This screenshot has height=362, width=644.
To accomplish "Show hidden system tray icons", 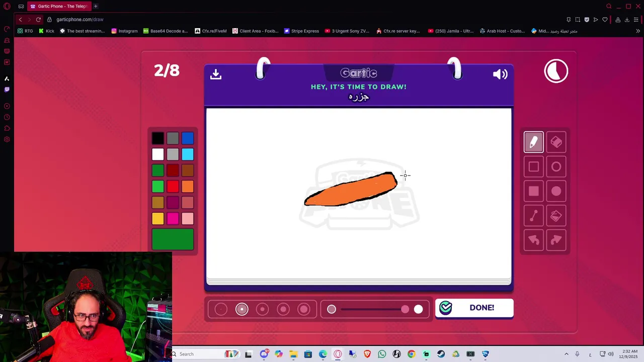I will 567,354.
